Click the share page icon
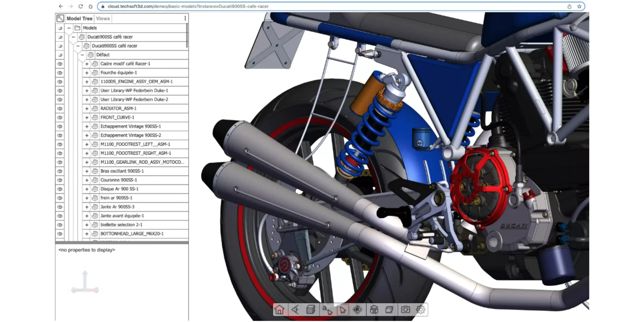The image size is (644, 322). pyautogui.click(x=569, y=7)
